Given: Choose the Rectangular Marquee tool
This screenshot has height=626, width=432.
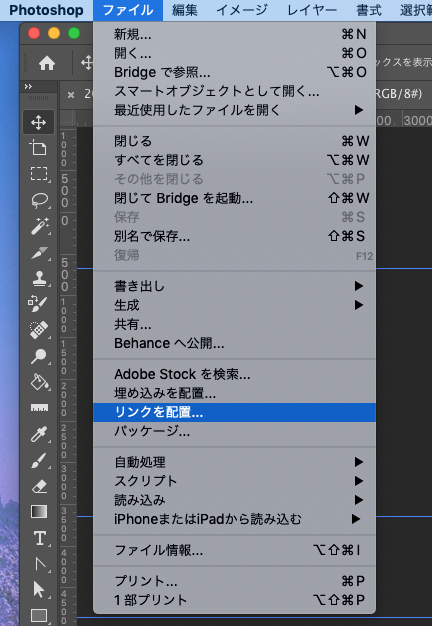Looking at the screenshot, I should point(39,174).
